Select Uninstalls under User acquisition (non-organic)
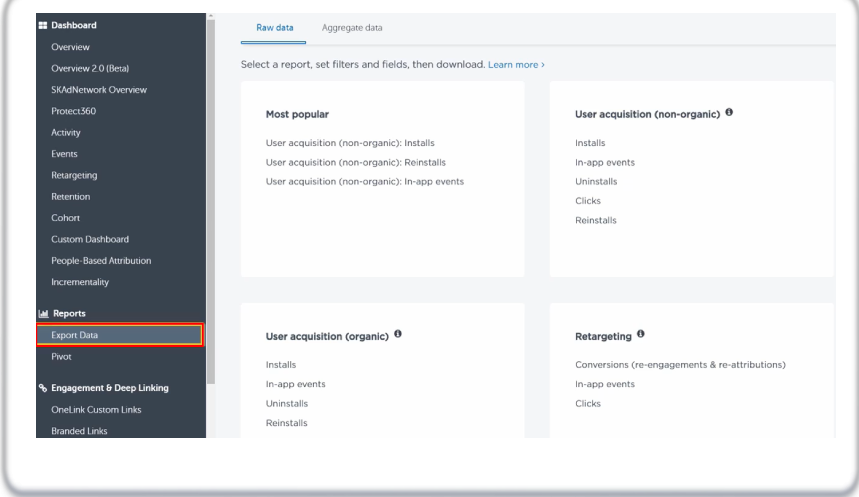 click(596, 182)
